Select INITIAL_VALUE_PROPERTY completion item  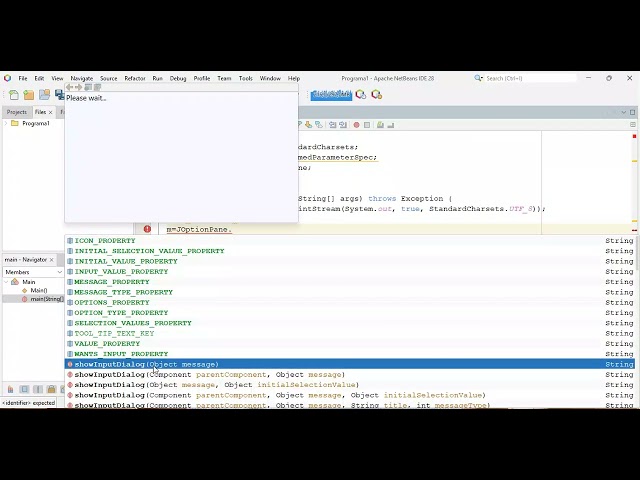pos(350,261)
